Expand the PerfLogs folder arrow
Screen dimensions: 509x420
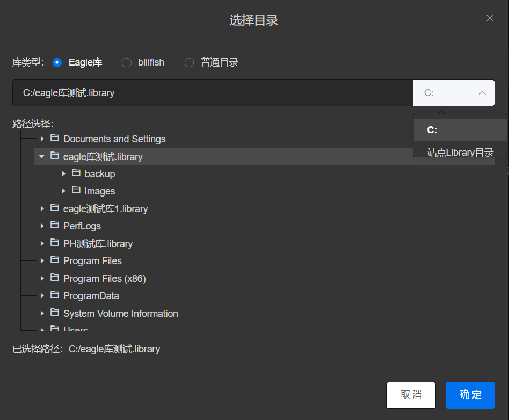click(42, 226)
